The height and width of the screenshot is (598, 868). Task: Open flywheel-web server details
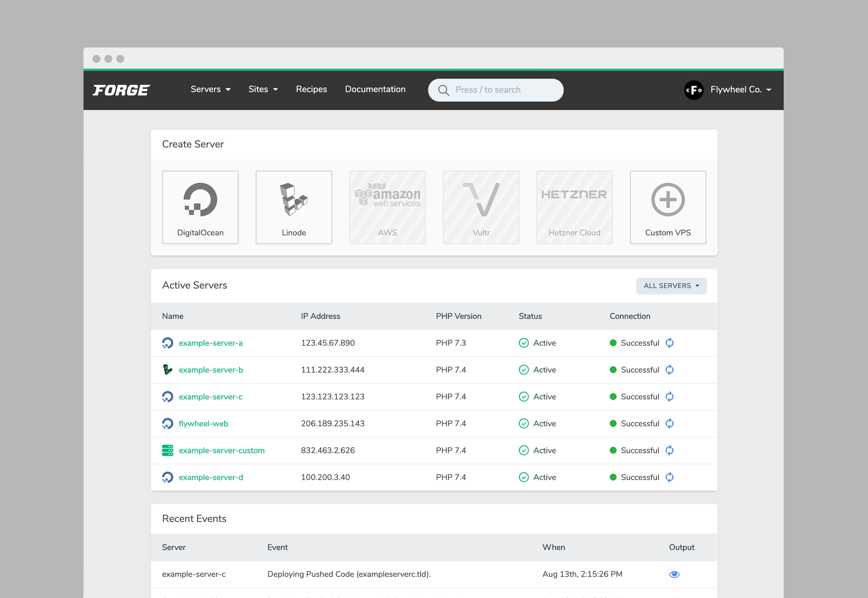click(203, 423)
